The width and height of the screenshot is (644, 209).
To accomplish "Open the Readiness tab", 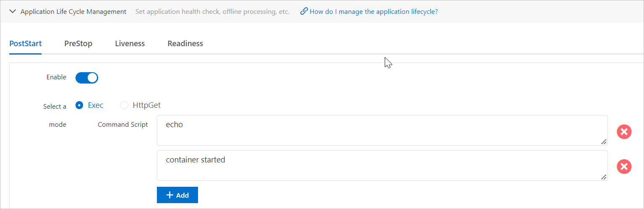I will [185, 44].
